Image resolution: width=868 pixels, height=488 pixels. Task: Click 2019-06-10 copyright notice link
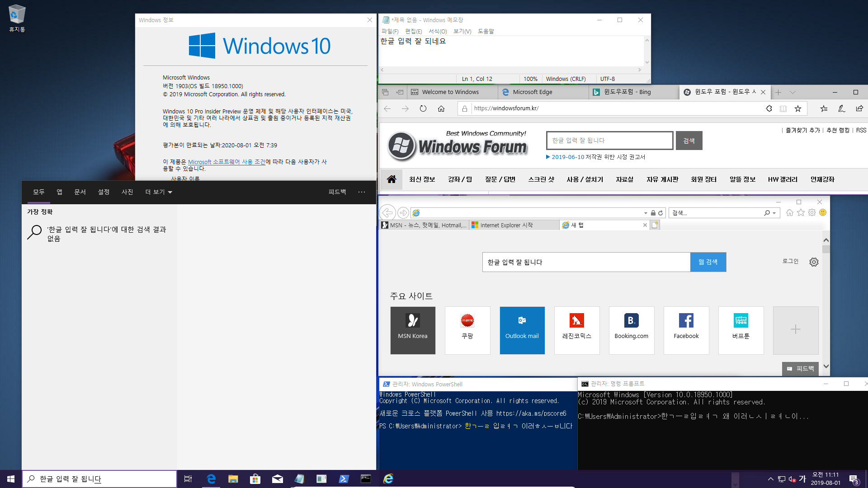(596, 157)
